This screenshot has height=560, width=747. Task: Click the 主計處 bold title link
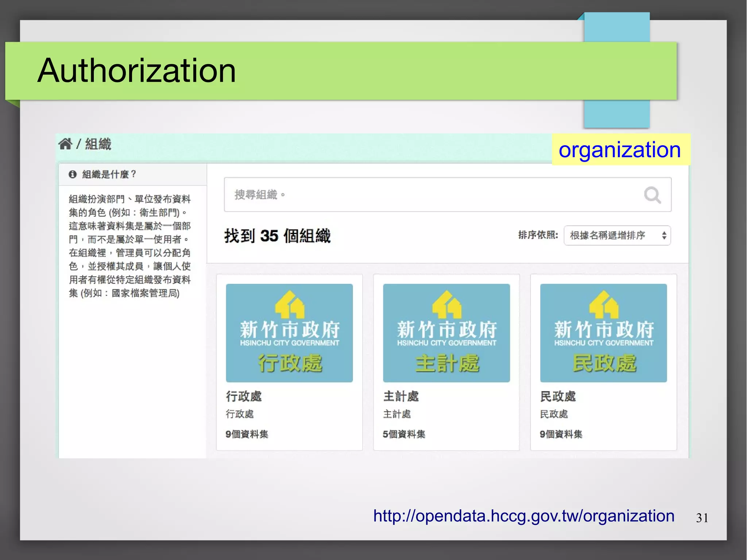tap(401, 396)
